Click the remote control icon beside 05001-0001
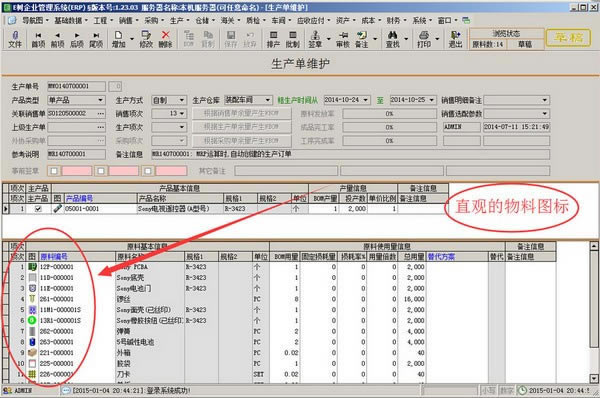The image size is (600, 398). 57,209
